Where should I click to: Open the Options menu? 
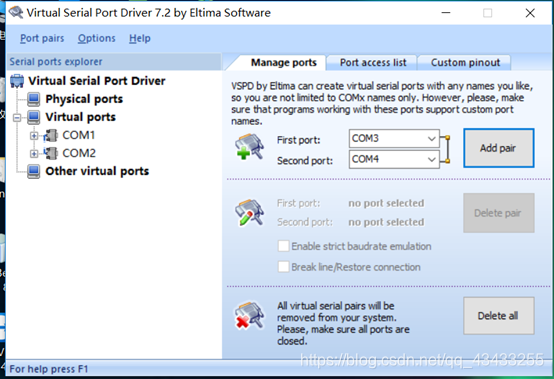(96, 38)
